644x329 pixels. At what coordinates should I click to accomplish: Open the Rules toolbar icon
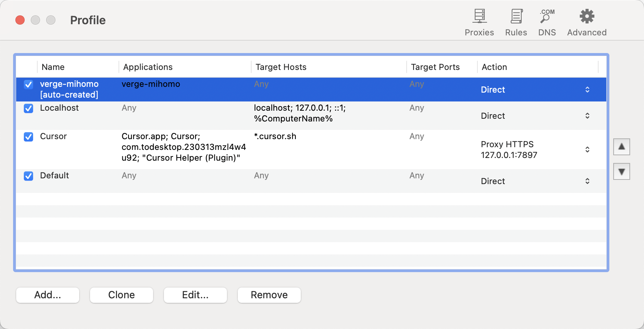coord(516,23)
